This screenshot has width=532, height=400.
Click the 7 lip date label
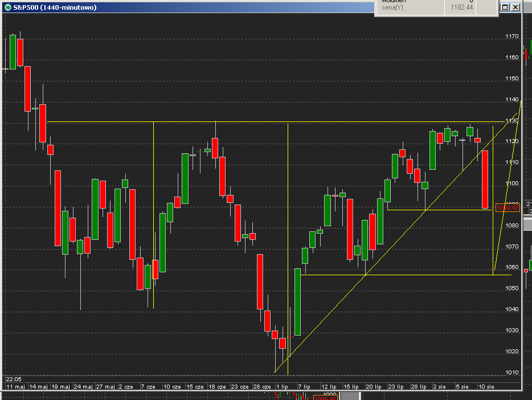pyautogui.click(x=304, y=386)
